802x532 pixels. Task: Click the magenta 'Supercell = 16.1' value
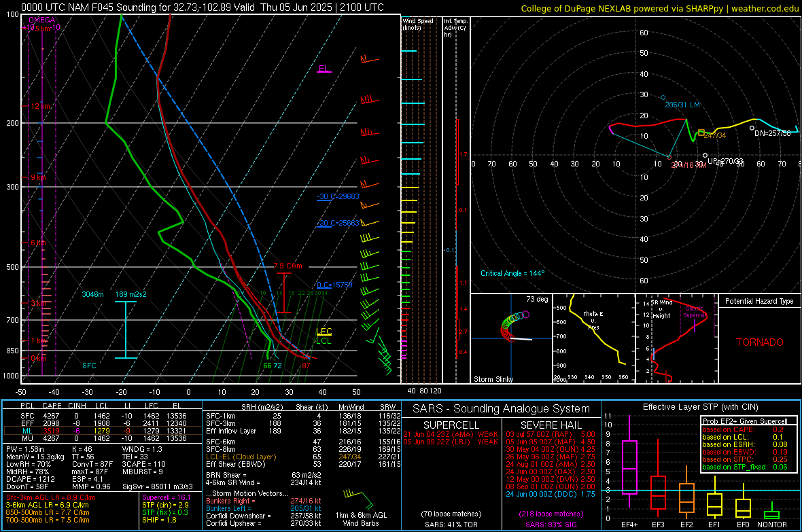(167, 497)
